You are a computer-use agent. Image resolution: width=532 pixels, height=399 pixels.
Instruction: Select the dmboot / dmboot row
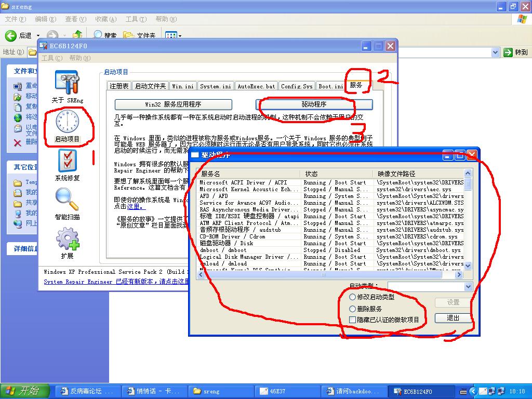pos(331,250)
